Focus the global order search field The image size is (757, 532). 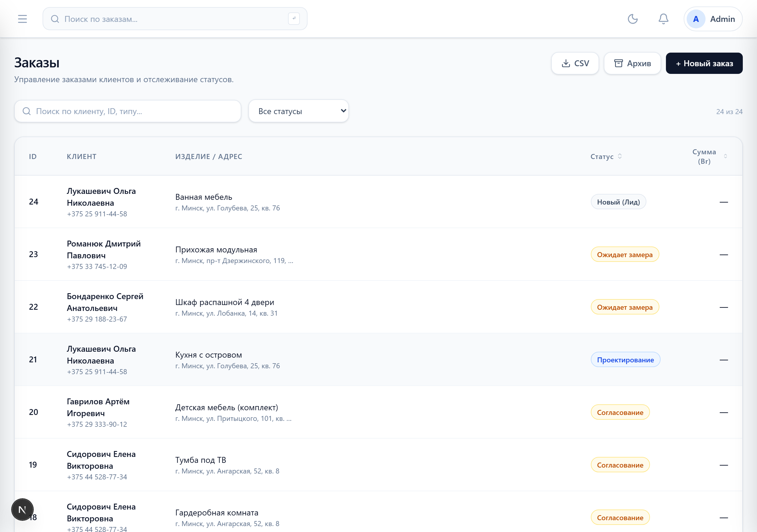click(x=175, y=19)
